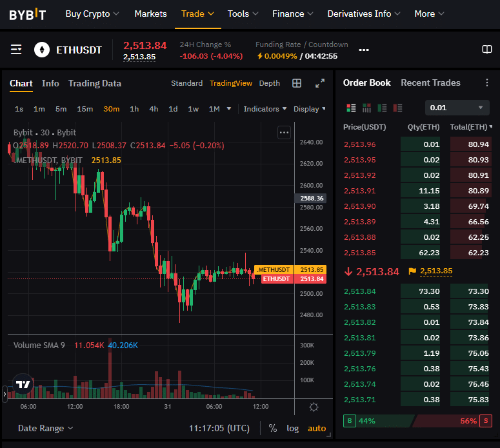Toggle percent scale mode

pyautogui.click(x=273, y=428)
